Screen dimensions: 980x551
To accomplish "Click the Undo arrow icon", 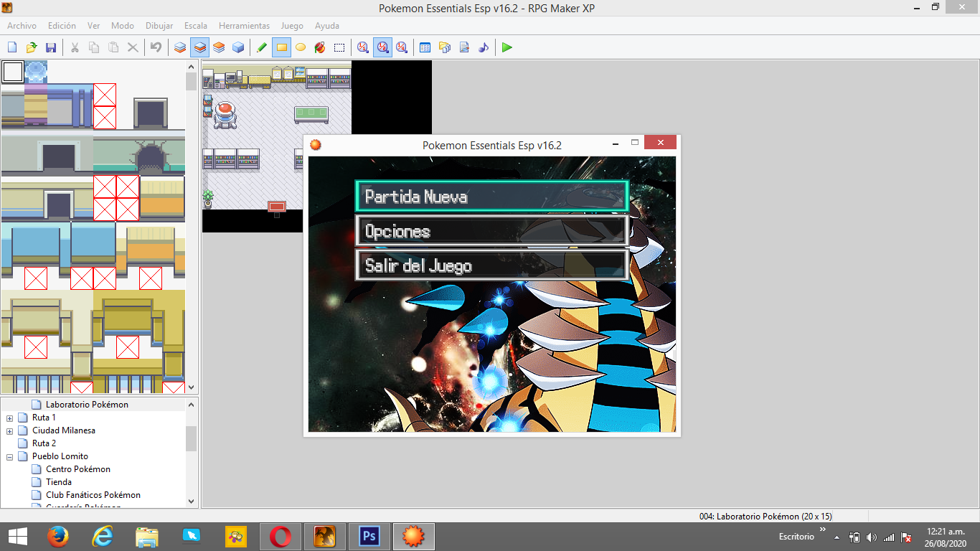I will click(x=156, y=47).
